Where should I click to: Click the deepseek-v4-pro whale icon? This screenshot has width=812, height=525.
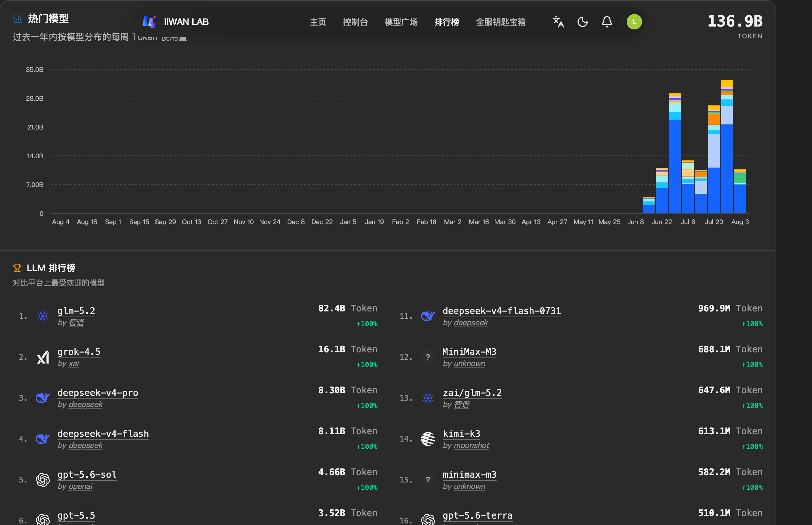coord(43,398)
